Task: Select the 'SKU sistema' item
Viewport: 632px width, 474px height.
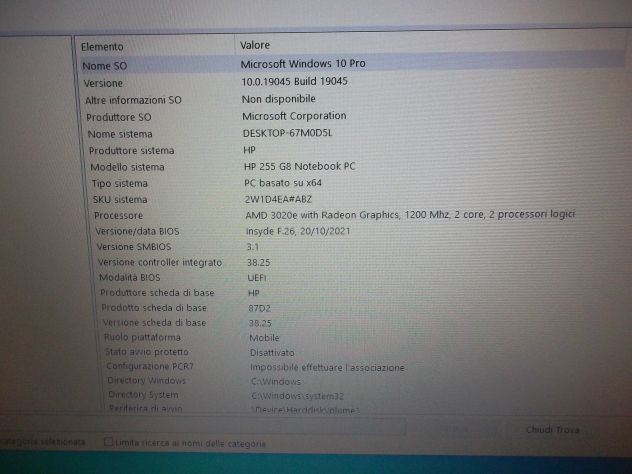Action: (120, 200)
